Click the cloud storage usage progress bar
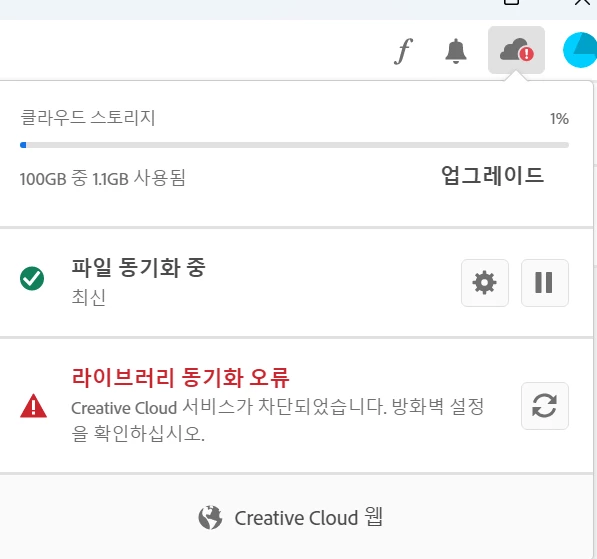 tap(294, 145)
